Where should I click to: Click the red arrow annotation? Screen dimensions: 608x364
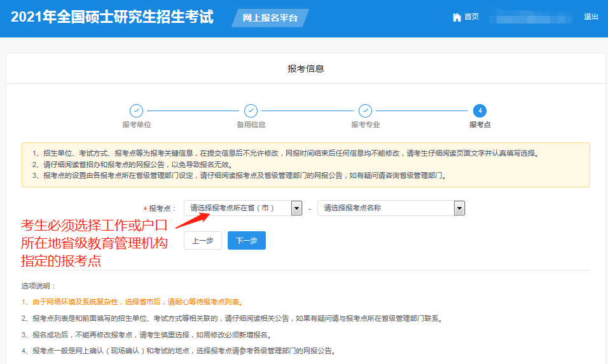coord(191,220)
